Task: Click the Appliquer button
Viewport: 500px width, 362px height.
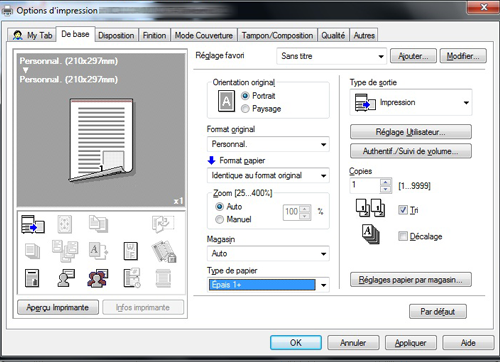Action: [x=410, y=343]
